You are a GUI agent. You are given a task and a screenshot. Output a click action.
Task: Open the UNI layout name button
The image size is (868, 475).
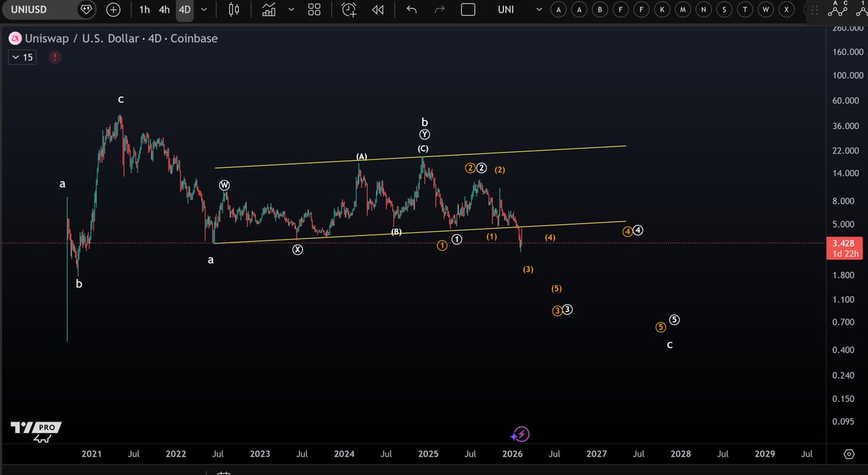[506, 9]
